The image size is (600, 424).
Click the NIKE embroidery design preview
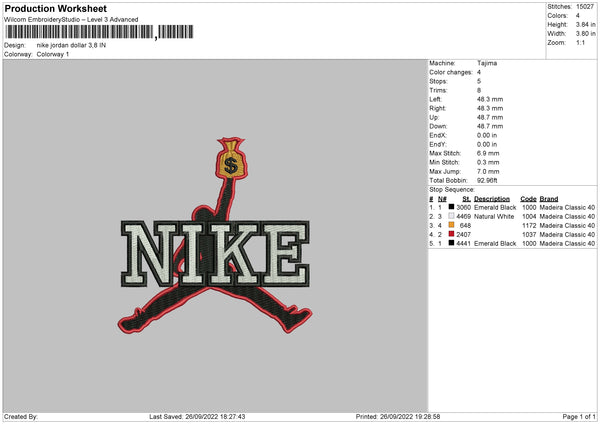tap(215, 235)
